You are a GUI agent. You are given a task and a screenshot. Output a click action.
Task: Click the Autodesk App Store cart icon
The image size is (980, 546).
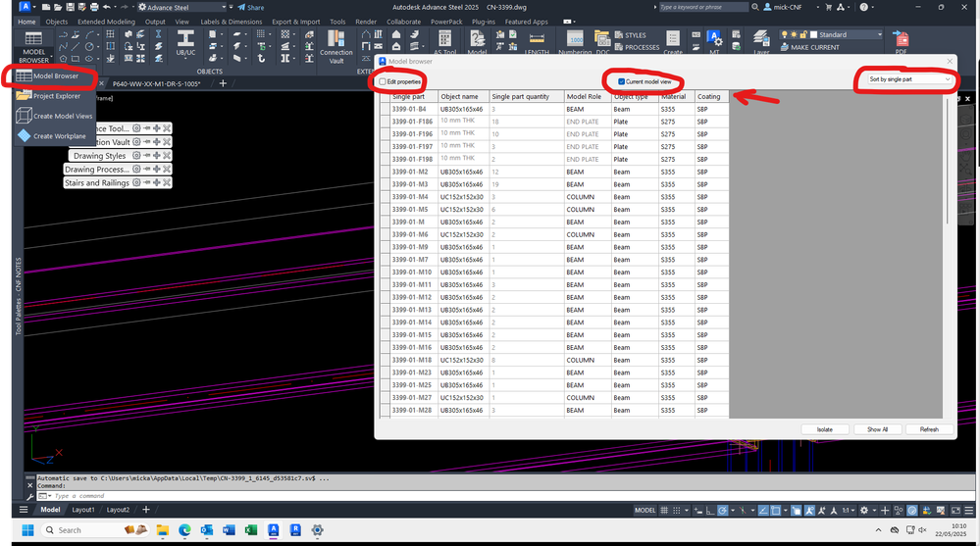click(829, 7)
